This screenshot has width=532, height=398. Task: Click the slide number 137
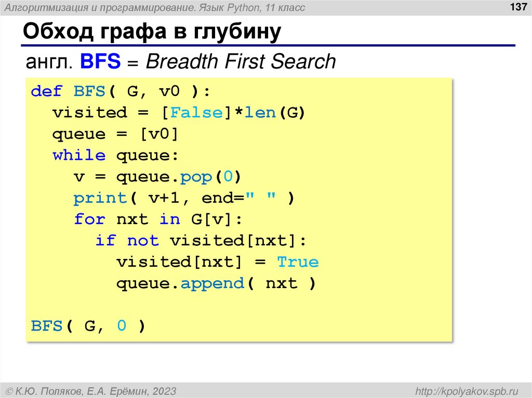pyautogui.click(x=518, y=7)
